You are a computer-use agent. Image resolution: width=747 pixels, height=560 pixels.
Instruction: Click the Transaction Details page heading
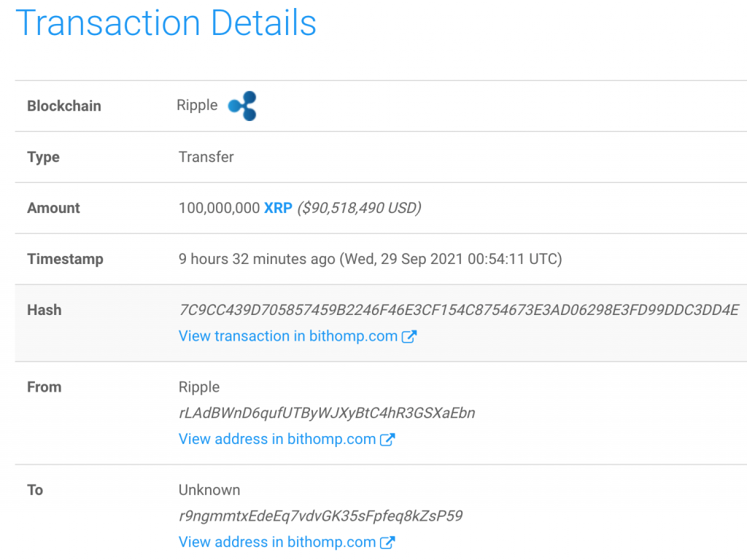[x=166, y=23]
